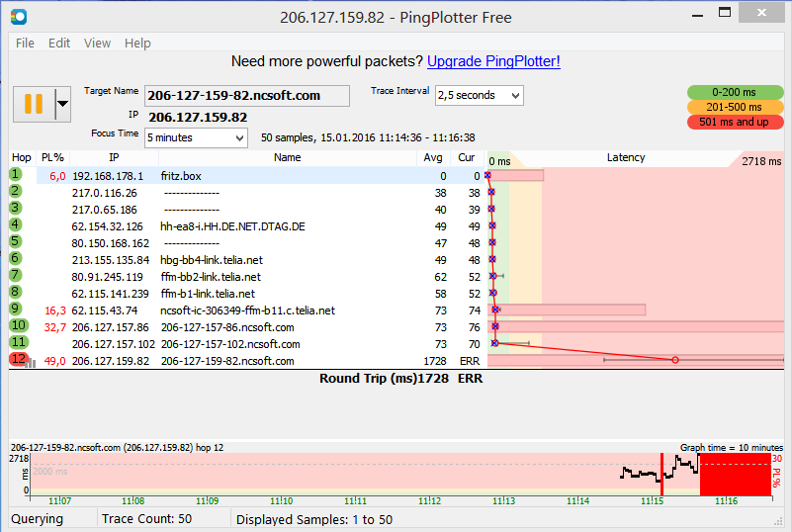The image size is (792, 532).
Task: Click hop 10 green circle icon
Action: click(x=18, y=326)
